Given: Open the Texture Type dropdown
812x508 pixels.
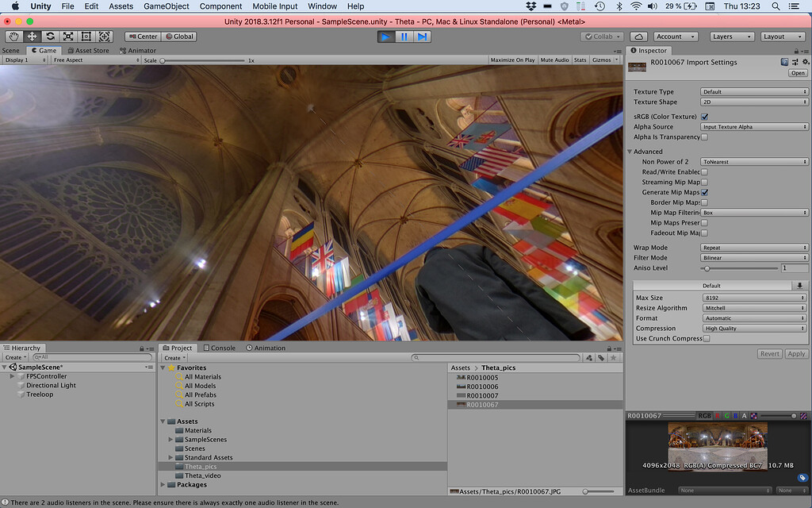Looking at the screenshot, I should pos(753,91).
